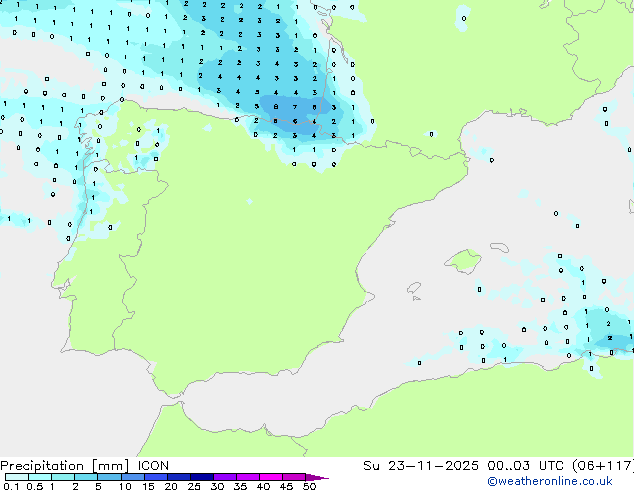
Task: Click the 30–35 mm purple legend box
Action: pos(224,477)
